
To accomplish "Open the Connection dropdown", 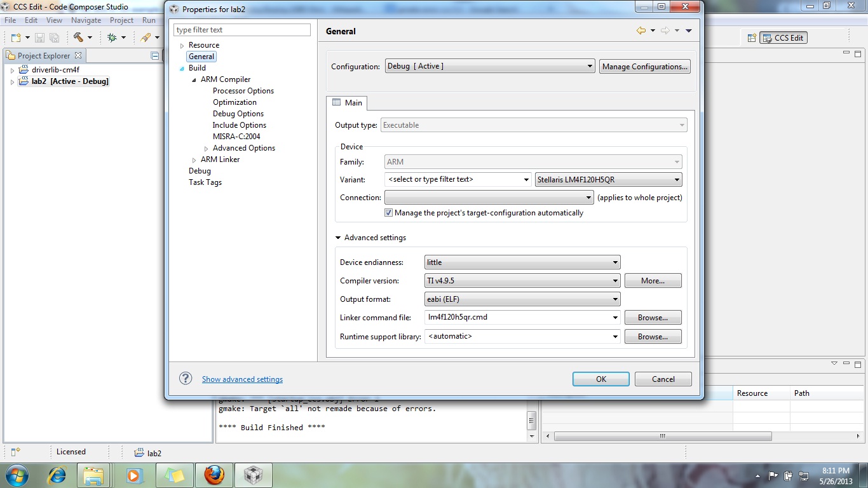I will pos(489,198).
